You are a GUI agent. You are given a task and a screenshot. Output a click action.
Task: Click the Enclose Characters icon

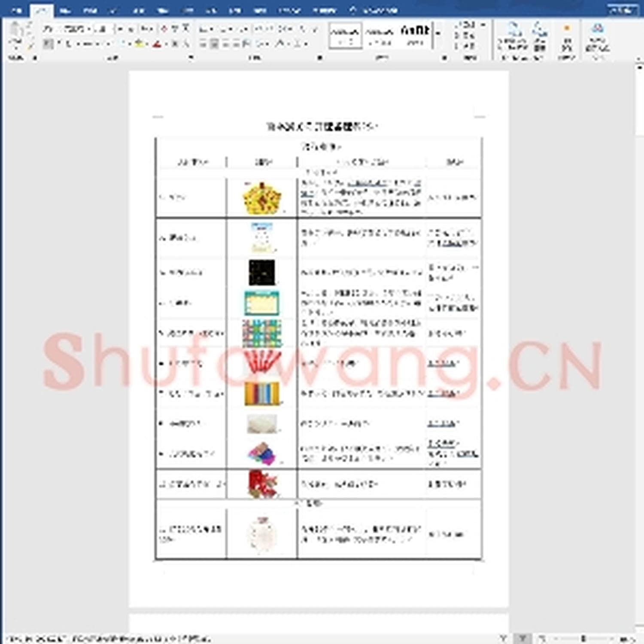click(186, 43)
